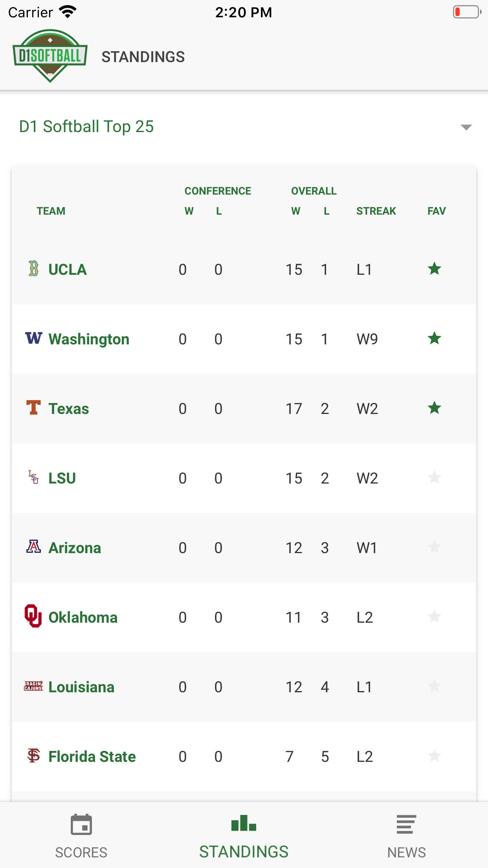Open the D1 Softball Top 25 dropdown
This screenshot has height=868, width=488.
[86, 127]
